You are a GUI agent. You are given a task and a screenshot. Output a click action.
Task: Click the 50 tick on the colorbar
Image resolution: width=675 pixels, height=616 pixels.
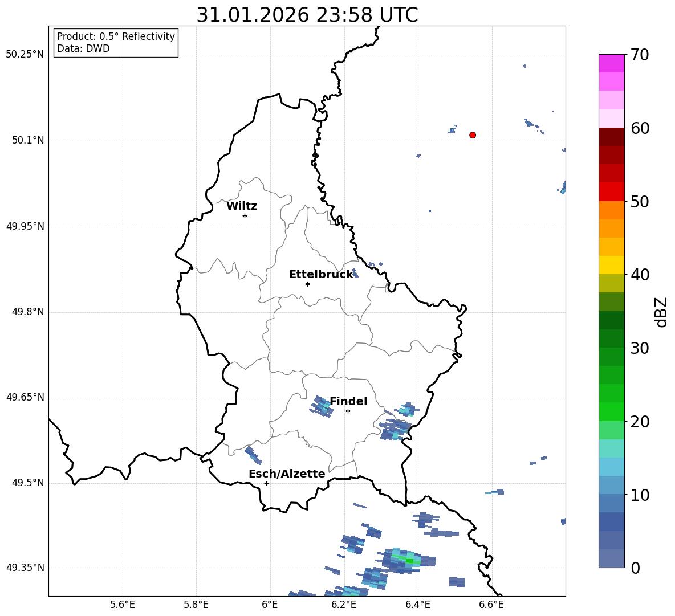pyautogui.click(x=640, y=201)
